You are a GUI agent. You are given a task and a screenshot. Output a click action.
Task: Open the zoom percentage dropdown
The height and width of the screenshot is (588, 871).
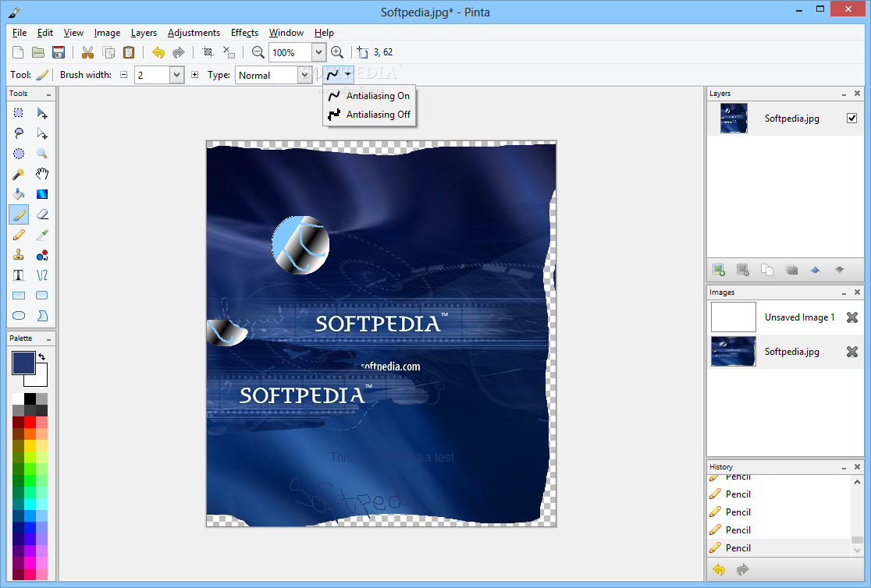tap(318, 52)
